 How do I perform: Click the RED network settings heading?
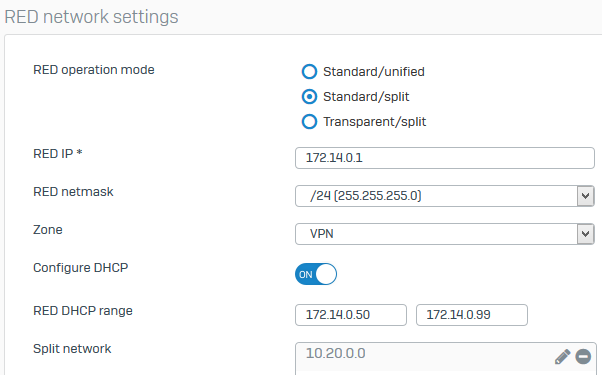(91, 17)
